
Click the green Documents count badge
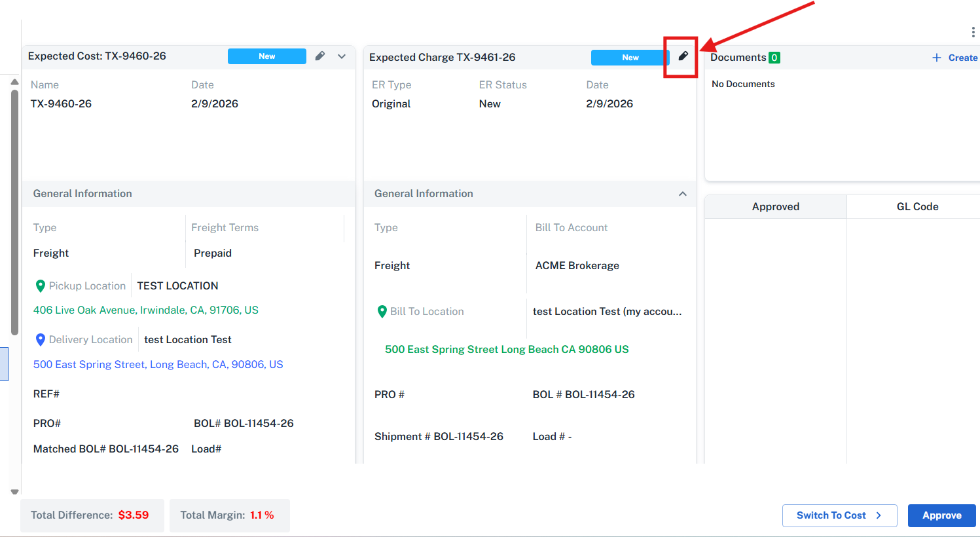[774, 58]
